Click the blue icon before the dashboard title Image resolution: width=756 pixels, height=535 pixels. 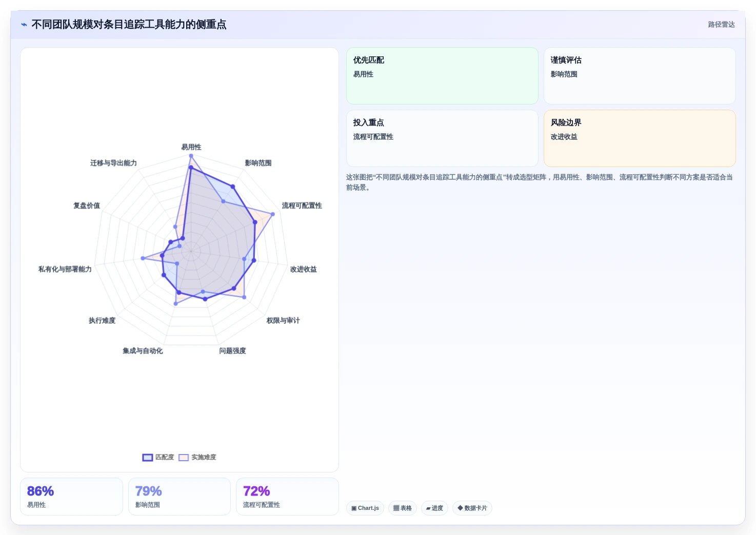coord(24,25)
